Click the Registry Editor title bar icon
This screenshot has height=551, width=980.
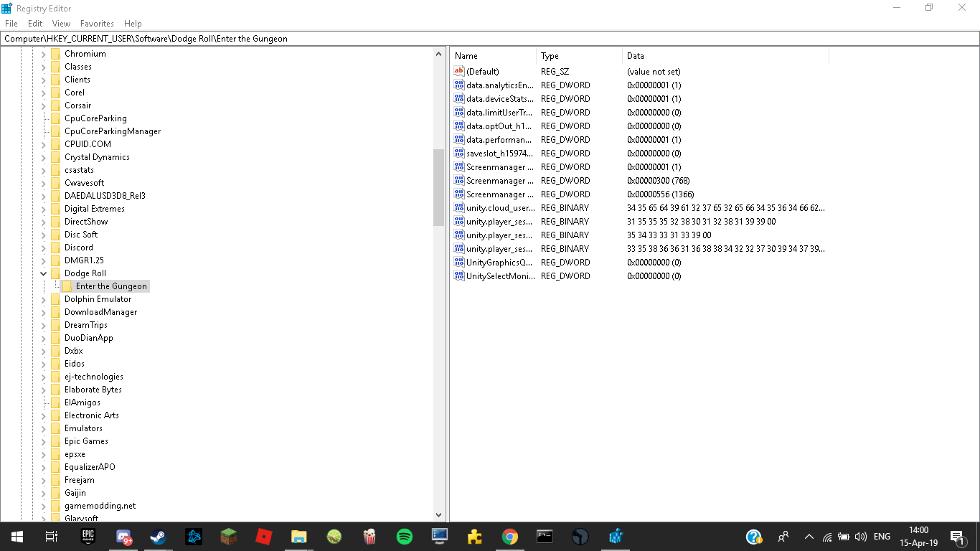point(7,8)
